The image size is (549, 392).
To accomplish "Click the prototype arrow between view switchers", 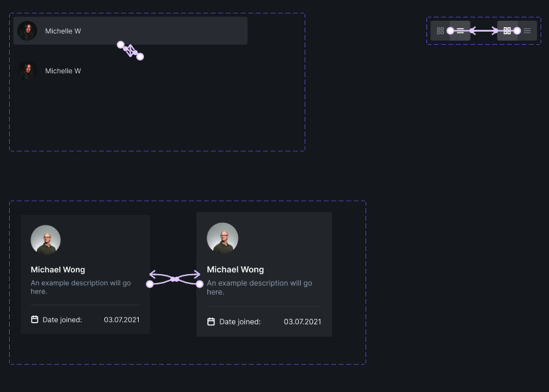I will coord(484,30).
